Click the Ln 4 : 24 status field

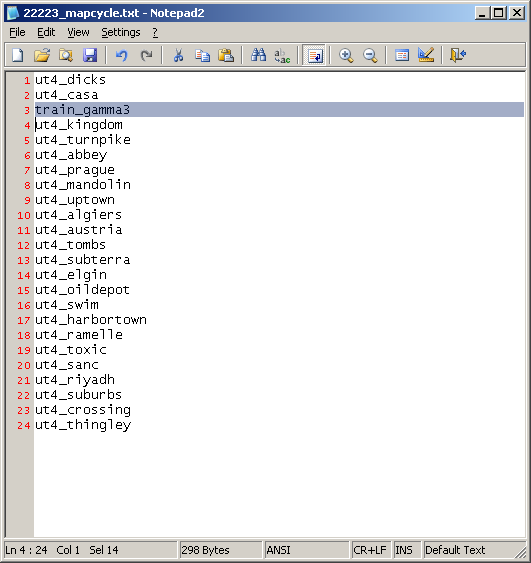(x=90, y=550)
